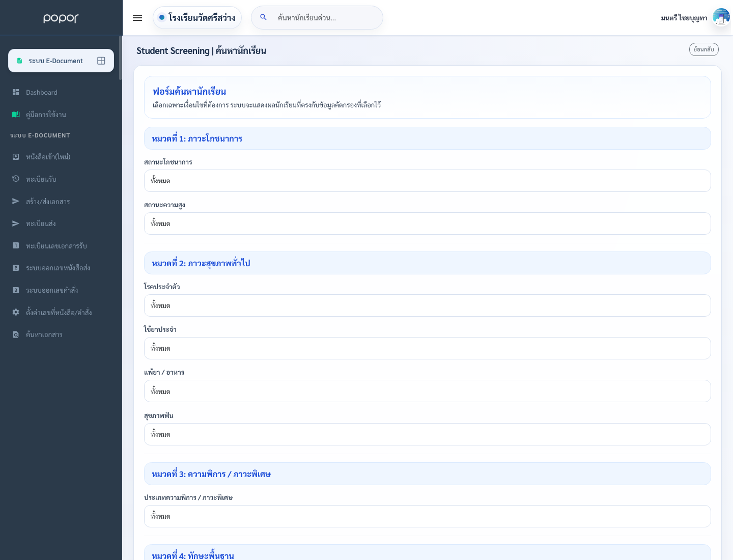Open the สถานะความสูง dropdown
733x560 pixels.
tap(428, 223)
